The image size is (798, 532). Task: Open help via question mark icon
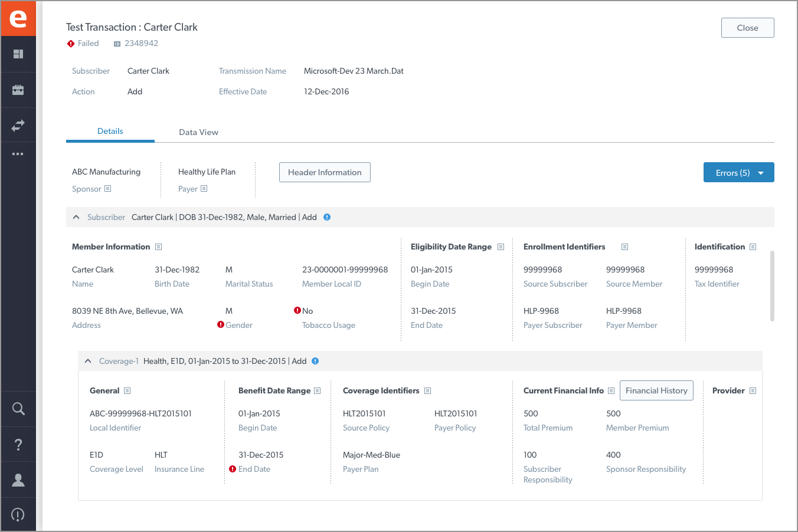18,445
